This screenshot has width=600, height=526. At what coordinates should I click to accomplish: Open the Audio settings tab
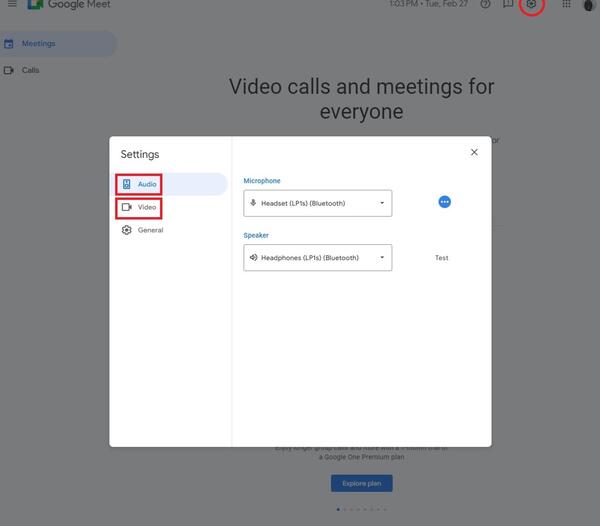click(171, 184)
